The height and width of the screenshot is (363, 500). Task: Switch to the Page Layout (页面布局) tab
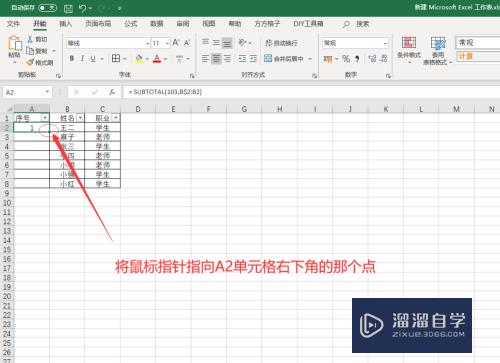tap(98, 24)
